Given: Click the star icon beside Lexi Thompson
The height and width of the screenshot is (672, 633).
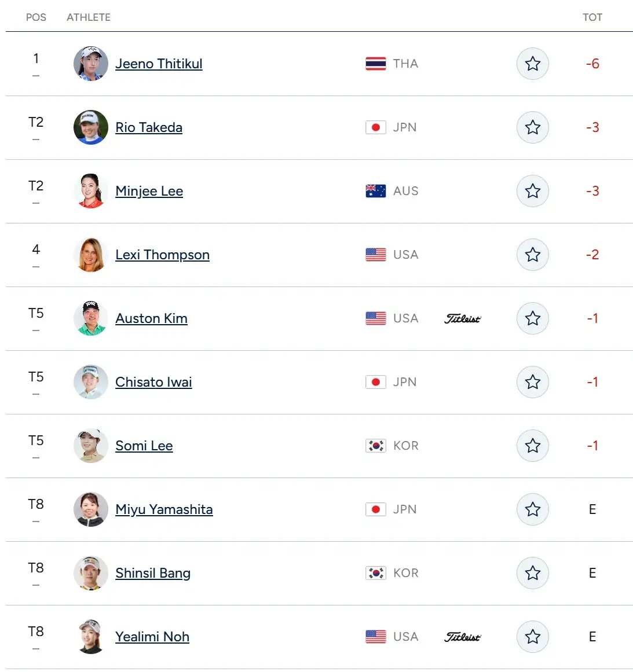Looking at the screenshot, I should coord(533,255).
